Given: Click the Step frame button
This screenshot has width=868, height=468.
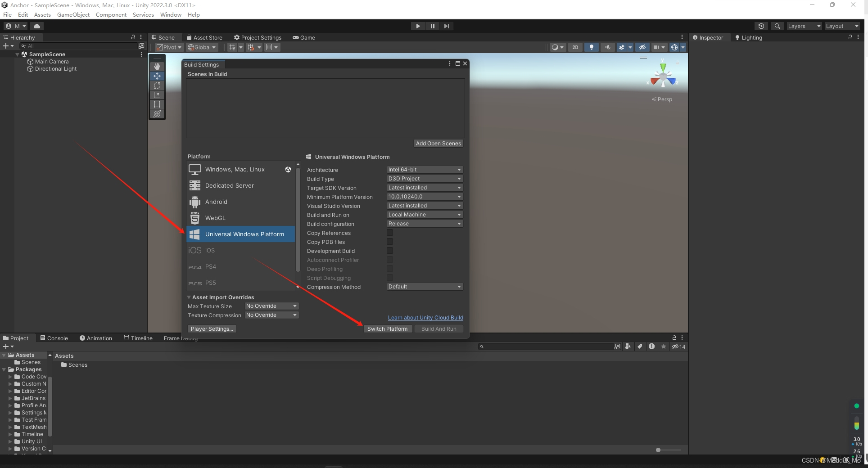Looking at the screenshot, I should point(446,26).
